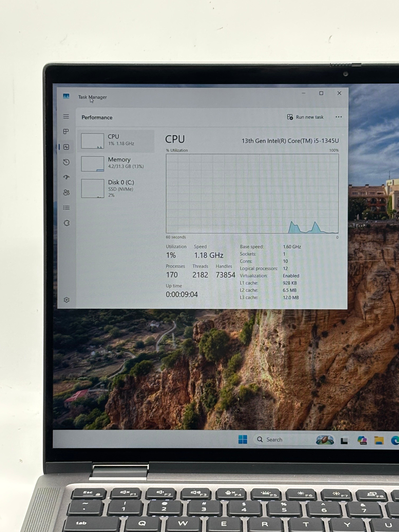Switch to the Processes page icon
399x532 pixels.
click(66, 132)
